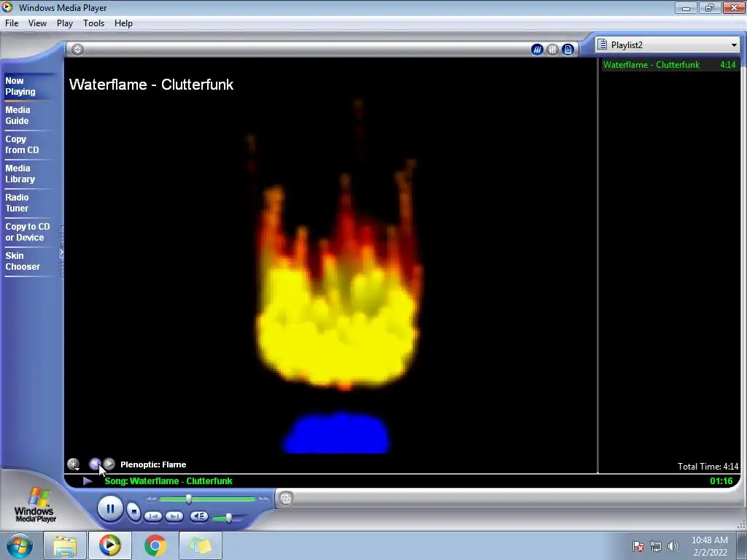Click the Total Time: 4:14 label

[708, 466]
